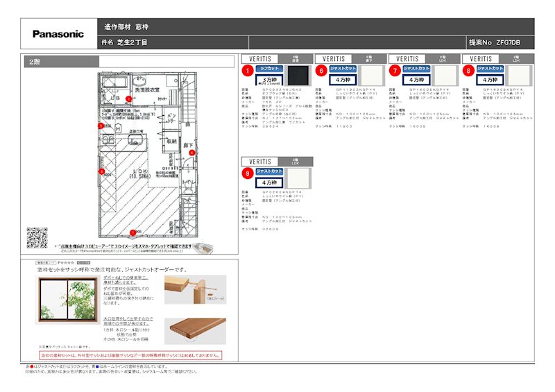Click the 4方枠 box for item 7
The width and height of the screenshot is (555, 392).
click(417, 80)
